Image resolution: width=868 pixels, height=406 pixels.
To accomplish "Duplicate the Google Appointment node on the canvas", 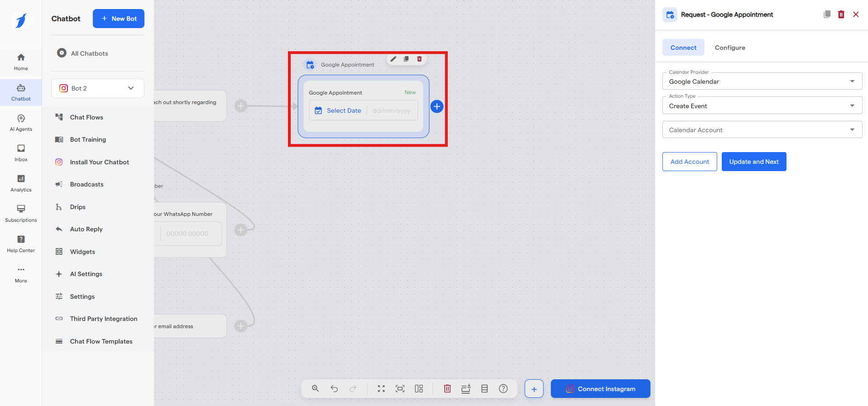I will pos(406,59).
